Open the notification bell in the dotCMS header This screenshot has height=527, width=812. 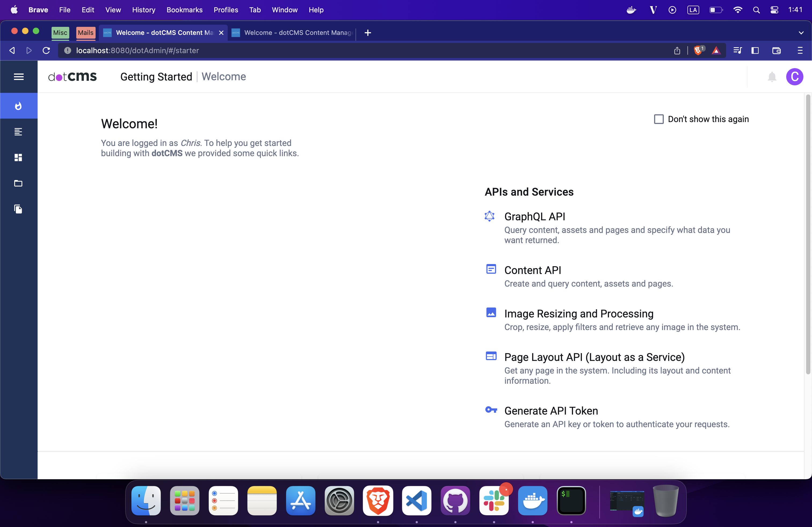[x=772, y=77]
